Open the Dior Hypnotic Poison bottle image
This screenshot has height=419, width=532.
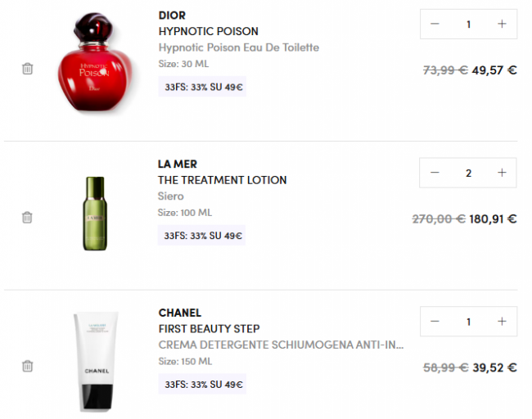click(x=95, y=62)
